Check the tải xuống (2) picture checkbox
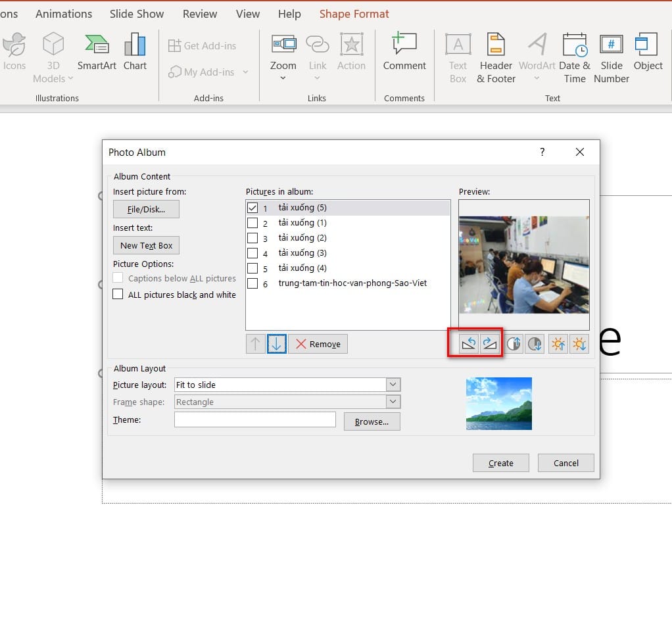The height and width of the screenshot is (618, 672). coord(252,238)
